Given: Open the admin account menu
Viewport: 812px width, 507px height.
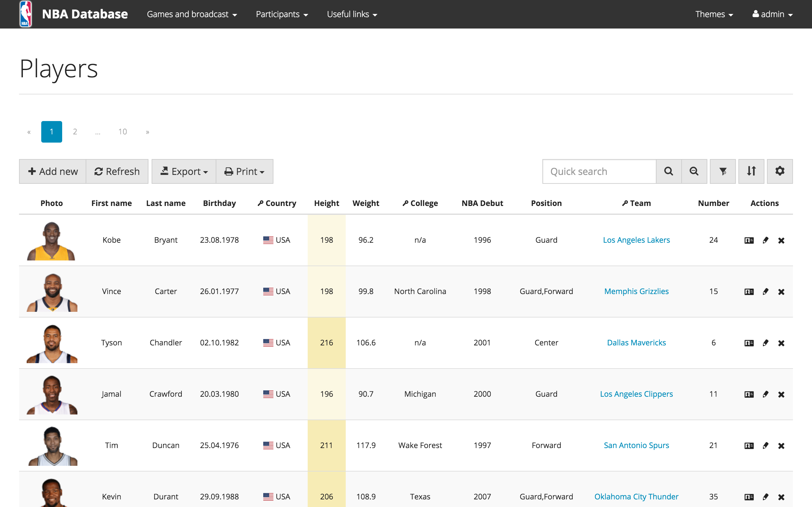Looking at the screenshot, I should coord(772,14).
